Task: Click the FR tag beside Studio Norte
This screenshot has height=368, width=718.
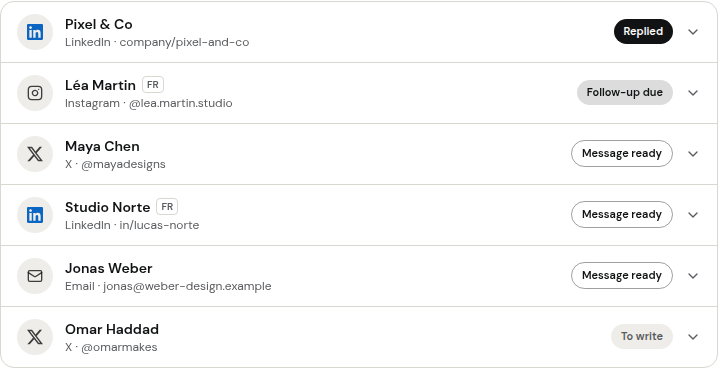Action: pos(167,206)
